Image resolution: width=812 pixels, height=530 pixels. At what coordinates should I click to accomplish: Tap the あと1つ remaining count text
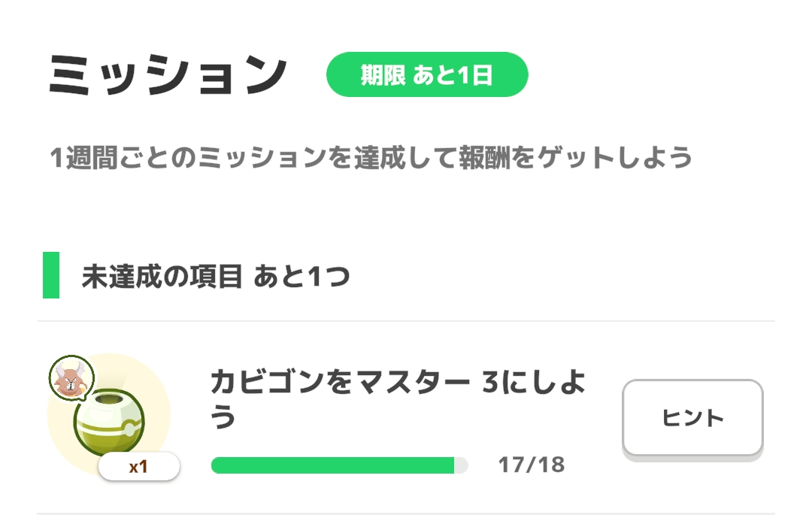pos(301,277)
